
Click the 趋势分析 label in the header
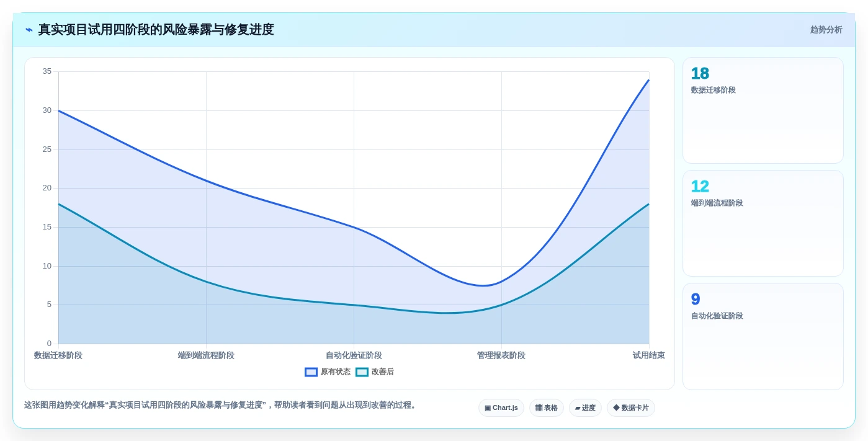(826, 30)
